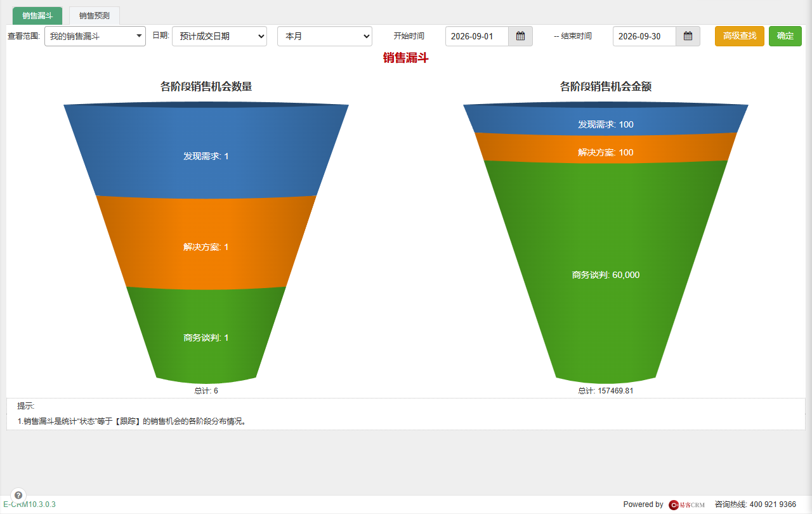Open the 本月 period dropdown

click(325, 36)
